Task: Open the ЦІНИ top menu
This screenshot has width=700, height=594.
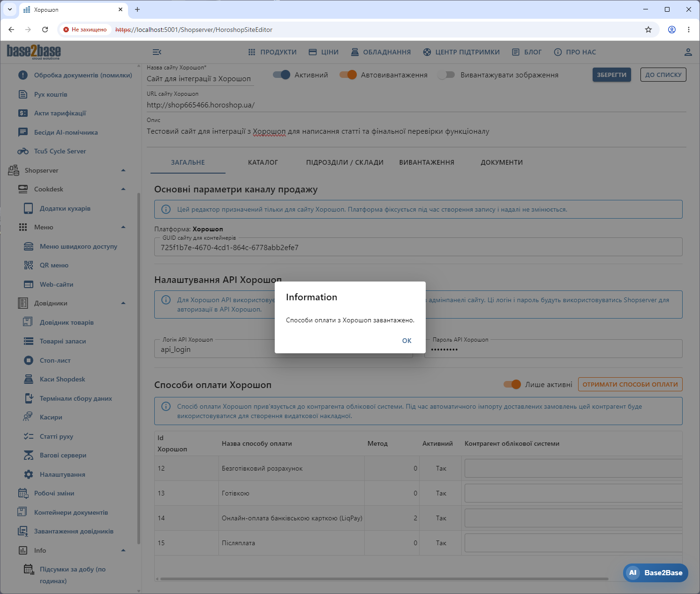Action: [324, 52]
